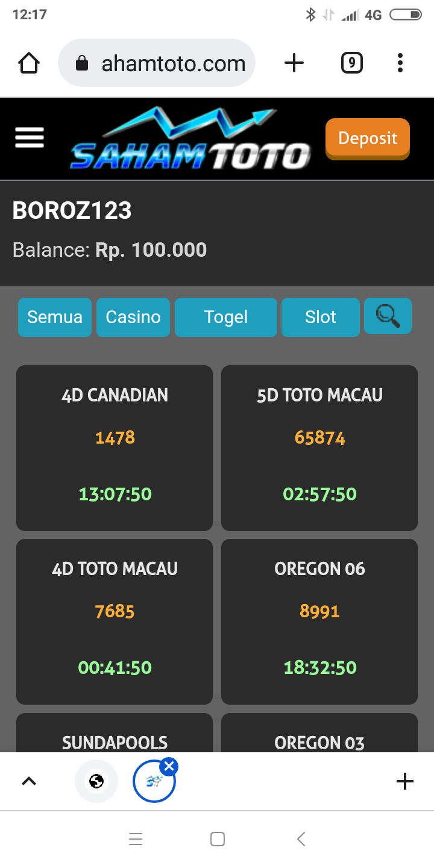Tap the globe tab icon
This screenshot has height=868, width=434.
click(96, 781)
